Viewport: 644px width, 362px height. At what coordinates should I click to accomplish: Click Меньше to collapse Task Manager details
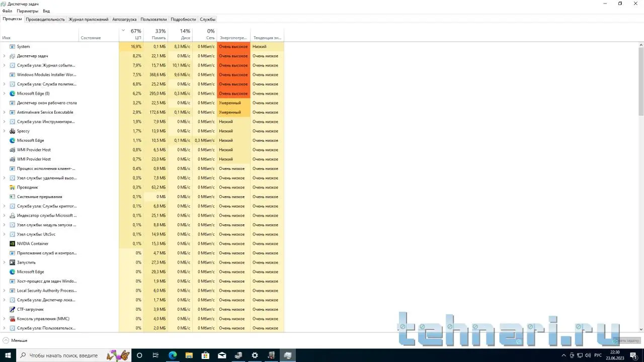tap(15, 340)
